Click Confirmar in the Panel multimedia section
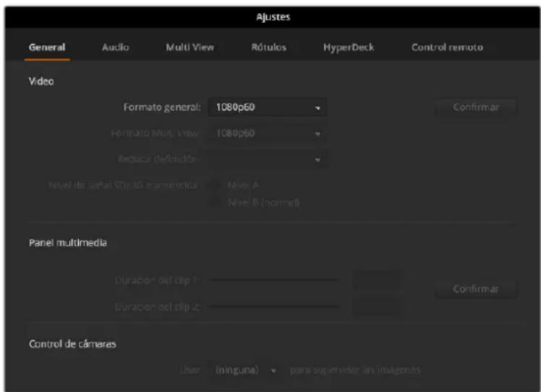 pyautogui.click(x=476, y=289)
